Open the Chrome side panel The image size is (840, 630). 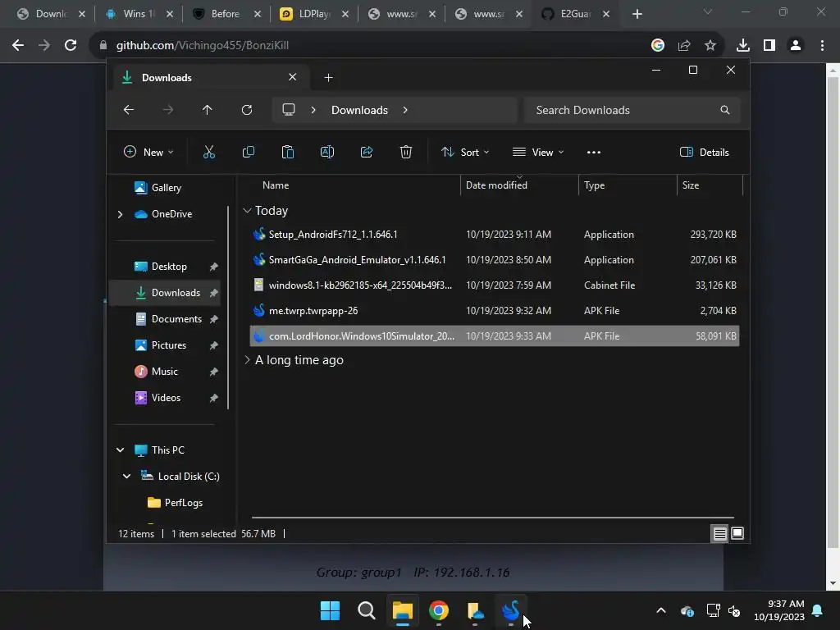click(769, 46)
